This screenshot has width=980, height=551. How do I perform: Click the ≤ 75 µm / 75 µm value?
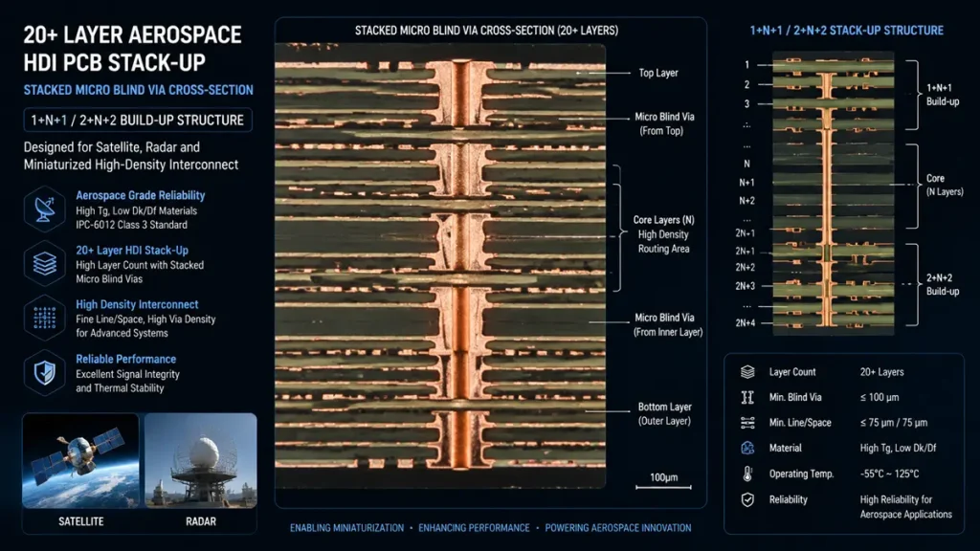(x=894, y=423)
